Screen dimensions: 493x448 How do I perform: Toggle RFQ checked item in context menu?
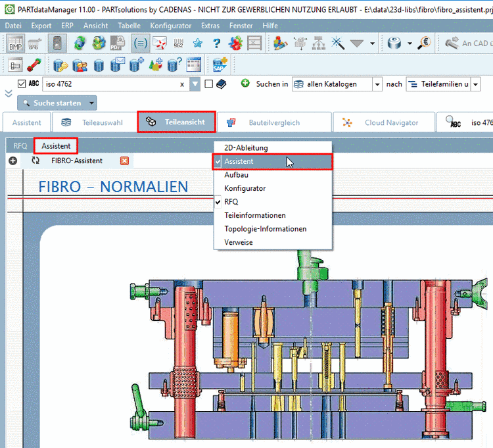tap(231, 202)
